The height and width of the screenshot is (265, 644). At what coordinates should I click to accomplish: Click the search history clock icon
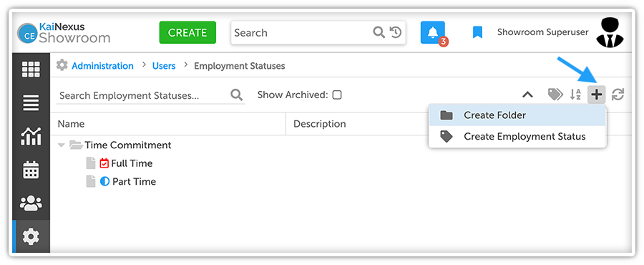tap(395, 32)
